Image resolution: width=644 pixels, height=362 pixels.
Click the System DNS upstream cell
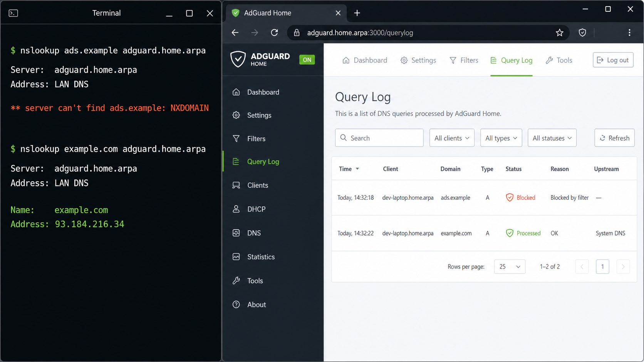tap(610, 233)
